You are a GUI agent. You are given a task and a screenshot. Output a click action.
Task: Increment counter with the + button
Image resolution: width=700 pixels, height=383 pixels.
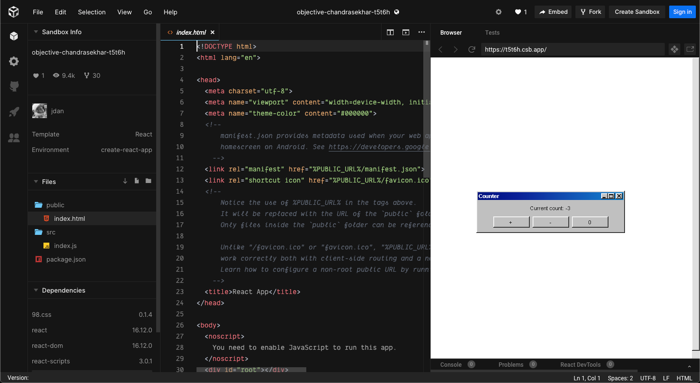(x=511, y=222)
